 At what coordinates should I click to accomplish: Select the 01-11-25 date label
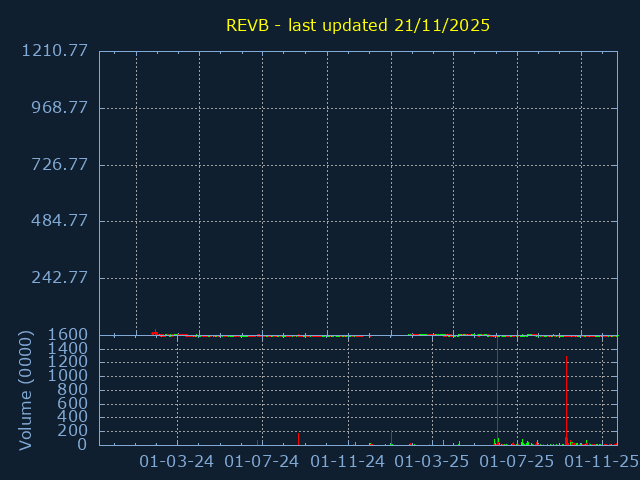click(602, 461)
